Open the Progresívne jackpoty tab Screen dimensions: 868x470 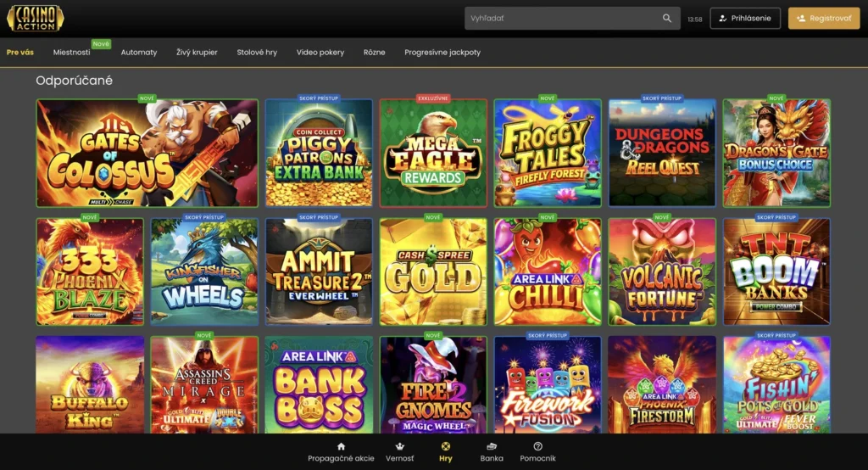coord(442,52)
